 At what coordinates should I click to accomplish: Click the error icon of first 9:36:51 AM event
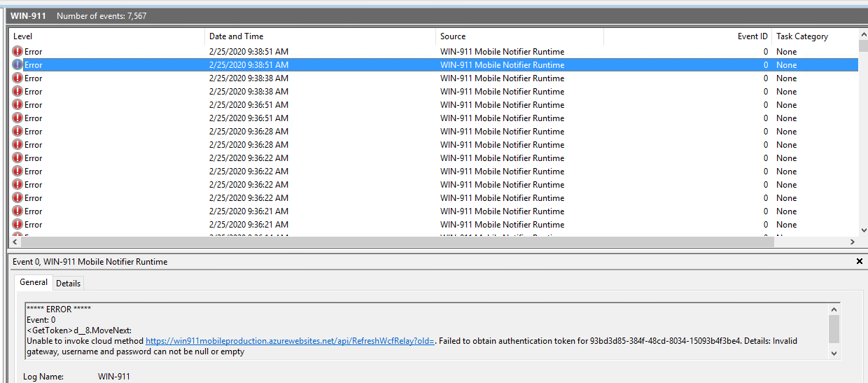17,105
